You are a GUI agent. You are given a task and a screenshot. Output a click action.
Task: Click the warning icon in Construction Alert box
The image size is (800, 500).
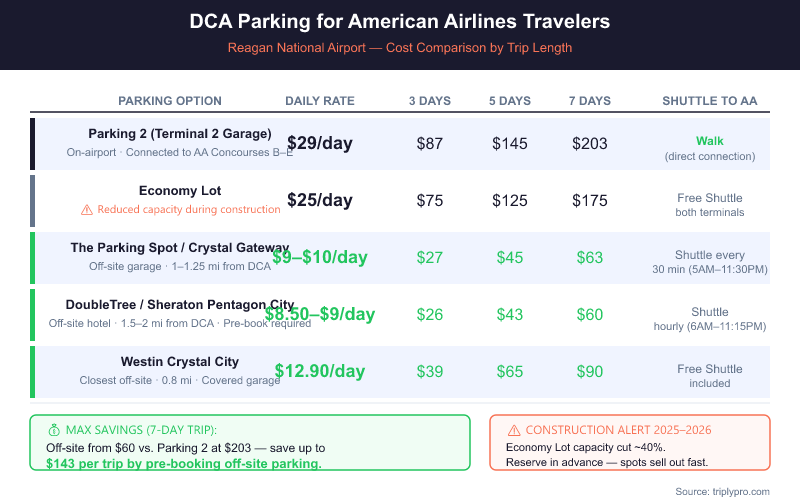[x=514, y=429]
